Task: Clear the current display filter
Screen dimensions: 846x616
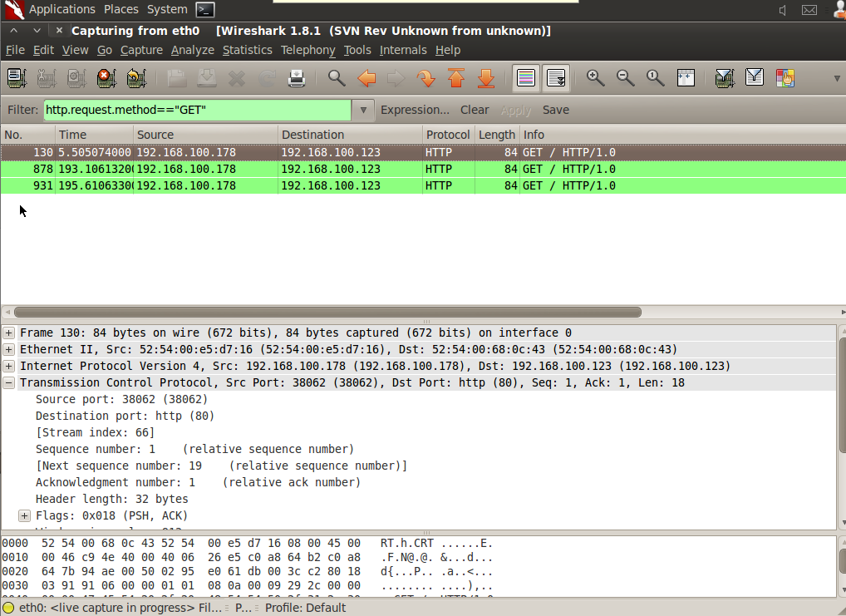Action: [x=475, y=110]
